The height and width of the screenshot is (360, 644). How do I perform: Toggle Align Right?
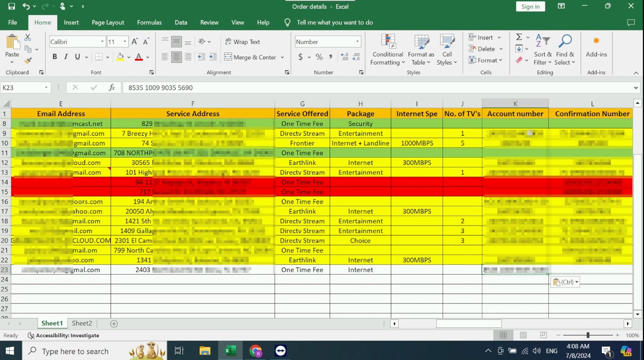pos(188,57)
